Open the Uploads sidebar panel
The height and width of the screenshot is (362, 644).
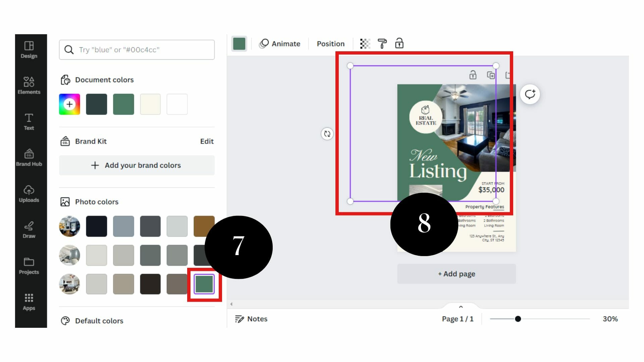coord(29,194)
